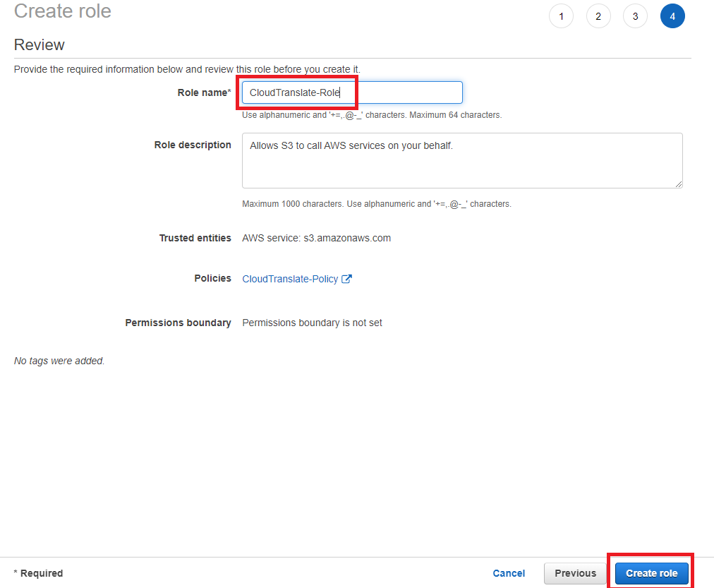The height and width of the screenshot is (588, 714).
Task: Go back with the Previous button
Action: coord(575,573)
